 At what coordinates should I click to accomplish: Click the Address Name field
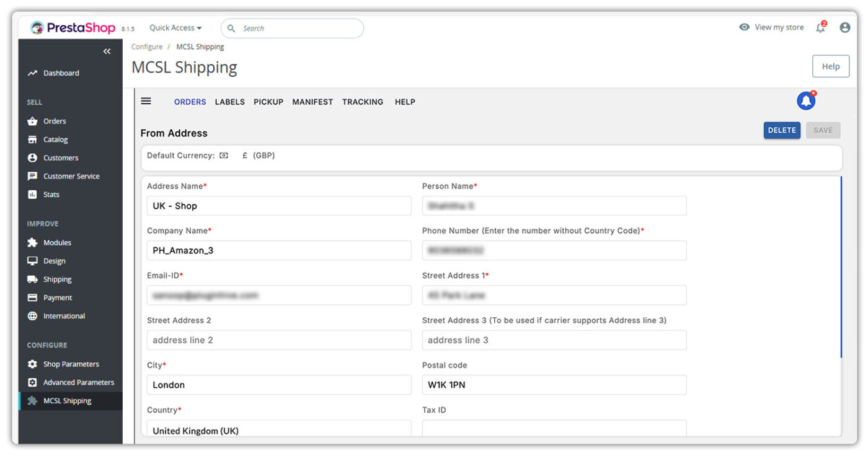point(279,206)
